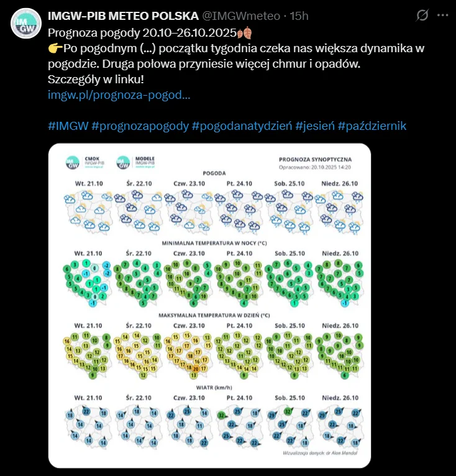Viewport: 456px width, 476px height.
Task: Click the Pt. 24.10 wind map
Action: [239, 424]
